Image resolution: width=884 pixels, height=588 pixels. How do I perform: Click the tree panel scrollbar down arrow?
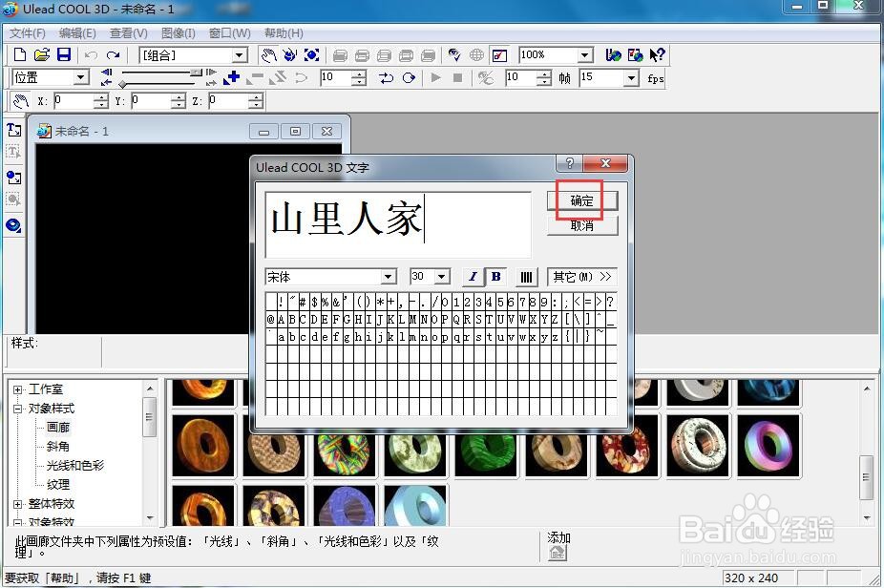pos(150,518)
